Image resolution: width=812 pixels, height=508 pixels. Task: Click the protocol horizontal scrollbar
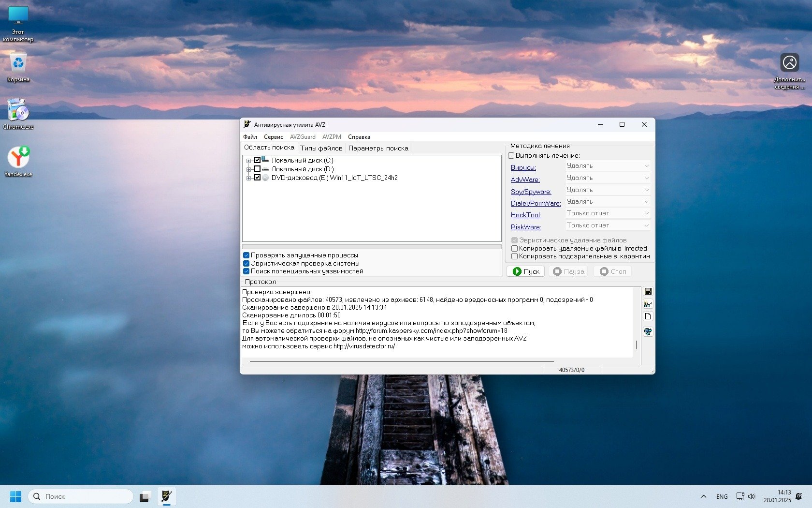401,361
